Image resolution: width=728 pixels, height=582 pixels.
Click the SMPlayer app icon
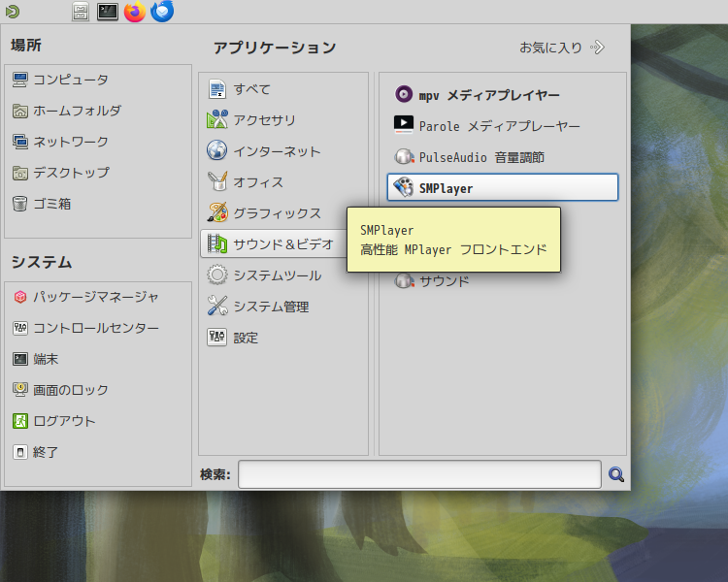click(x=404, y=187)
